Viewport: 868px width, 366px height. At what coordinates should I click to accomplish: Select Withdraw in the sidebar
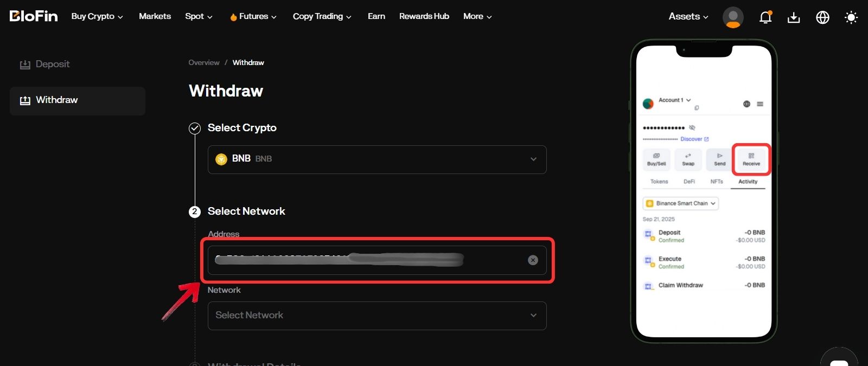point(56,100)
